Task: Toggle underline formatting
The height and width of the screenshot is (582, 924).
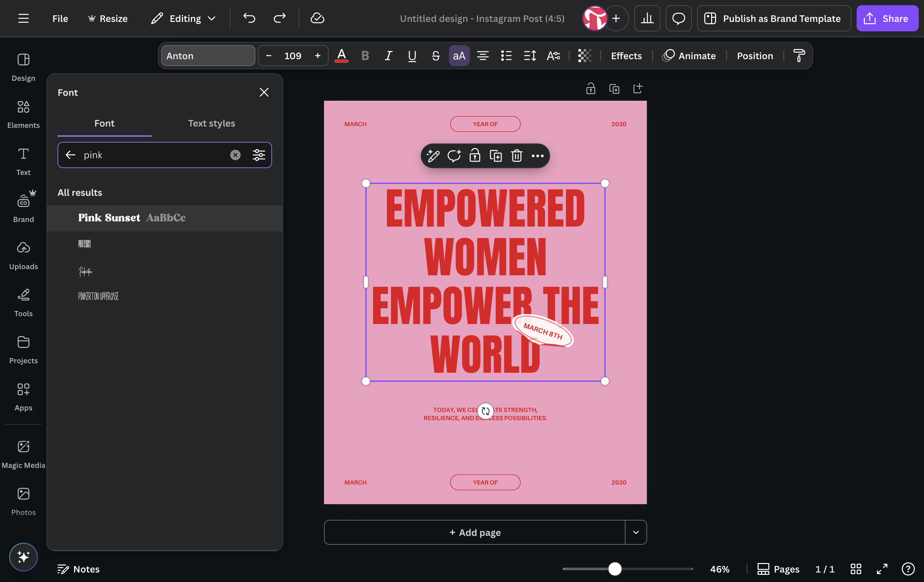Action: coord(412,56)
